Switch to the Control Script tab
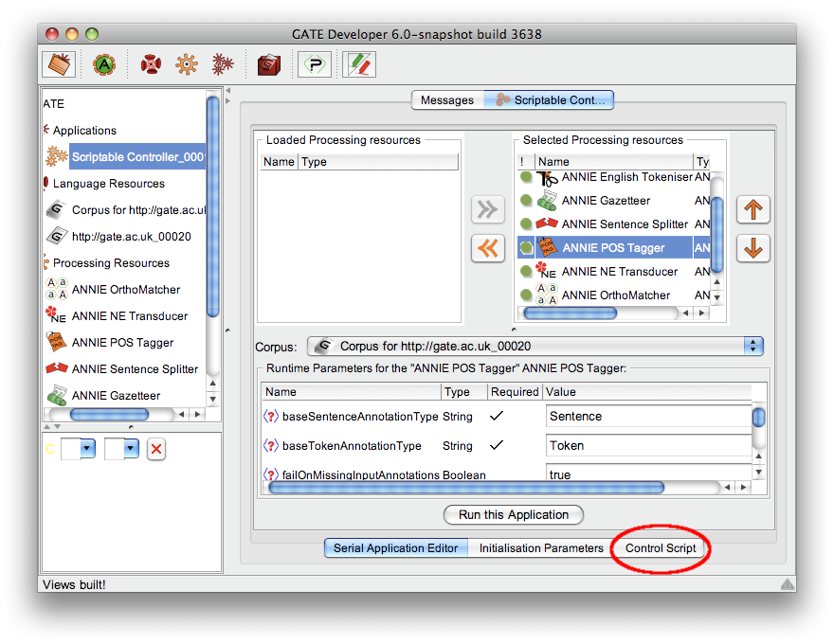Screen dimensions: 834x644 pyautogui.click(x=661, y=548)
